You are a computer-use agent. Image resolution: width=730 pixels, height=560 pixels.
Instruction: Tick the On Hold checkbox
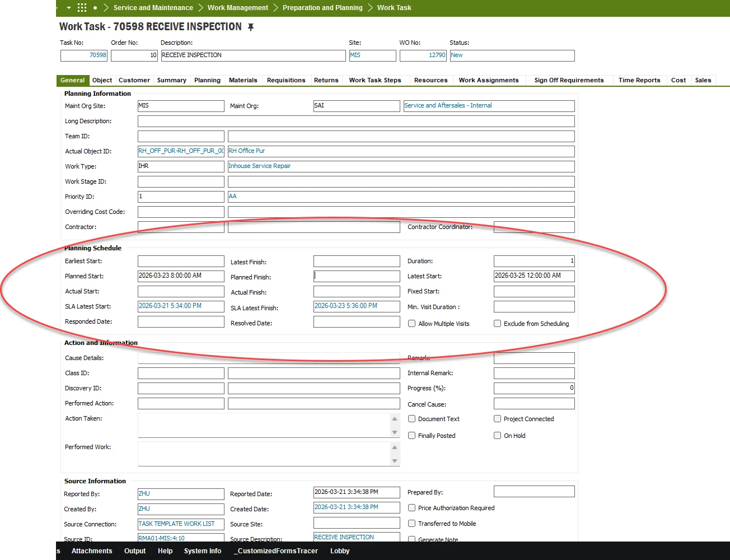click(497, 436)
